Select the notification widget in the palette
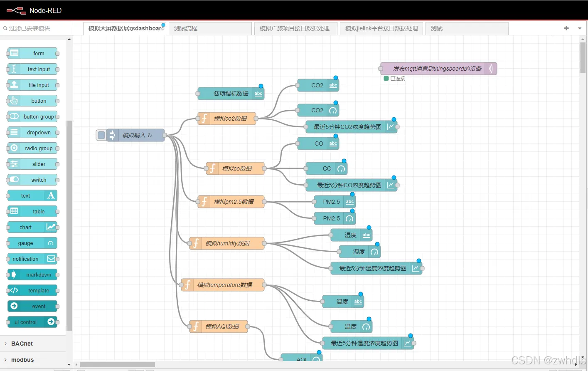The image size is (588, 371). pyautogui.click(x=32, y=259)
